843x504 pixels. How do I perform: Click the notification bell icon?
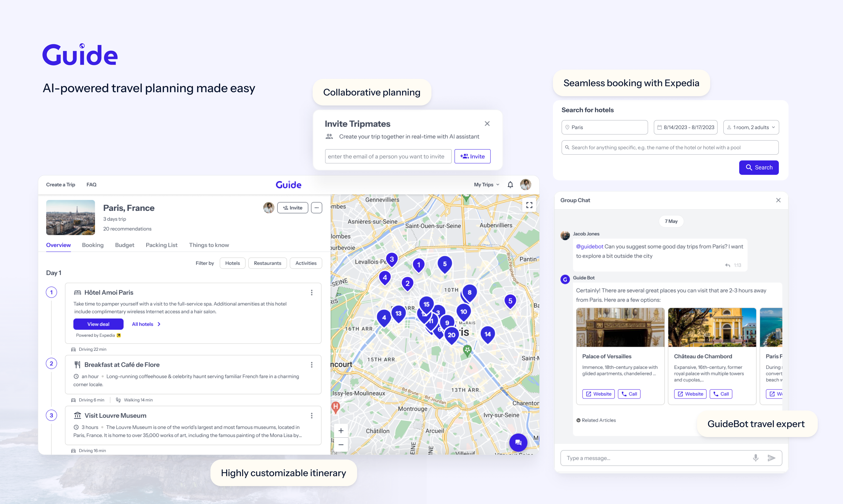tap(510, 184)
